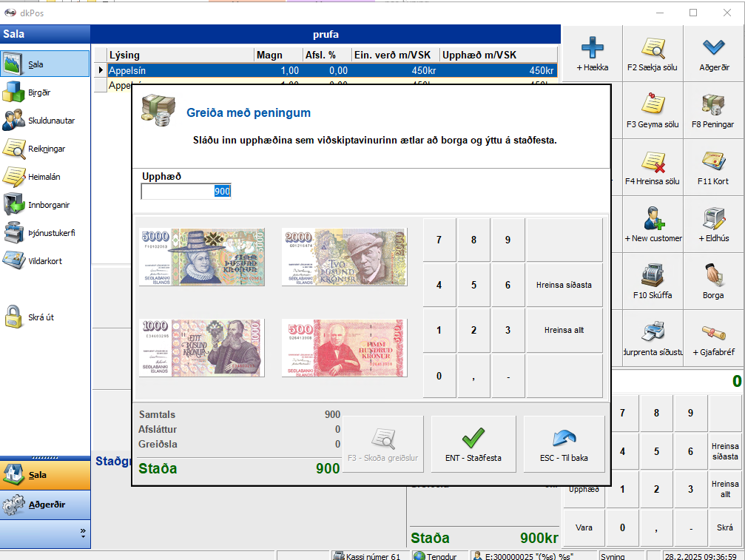Click ESC - Til baka button
Viewport: 745px width, 560px height.
[x=564, y=443]
